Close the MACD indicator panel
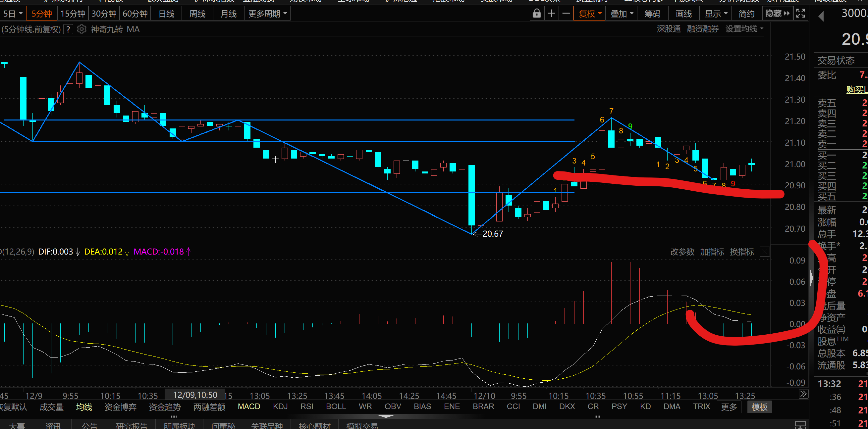This screenshot has height=429, width=868. pos(765,252)
